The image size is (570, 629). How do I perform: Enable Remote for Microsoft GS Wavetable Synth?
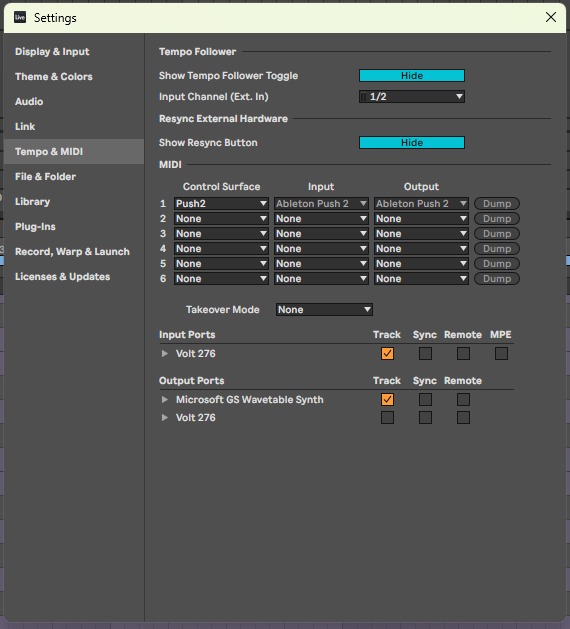463,400
